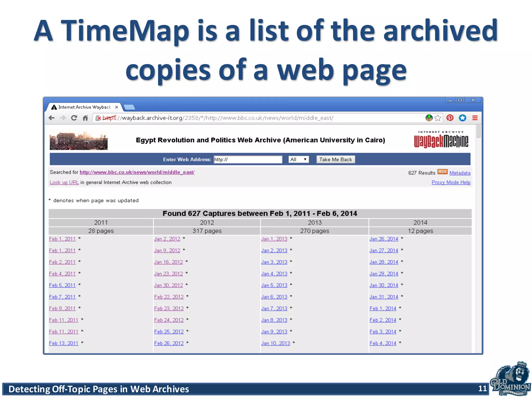Screen dimensions: 532x399
Task: Open the Jan 1, 2013 capture
Action: click(274, 239)
